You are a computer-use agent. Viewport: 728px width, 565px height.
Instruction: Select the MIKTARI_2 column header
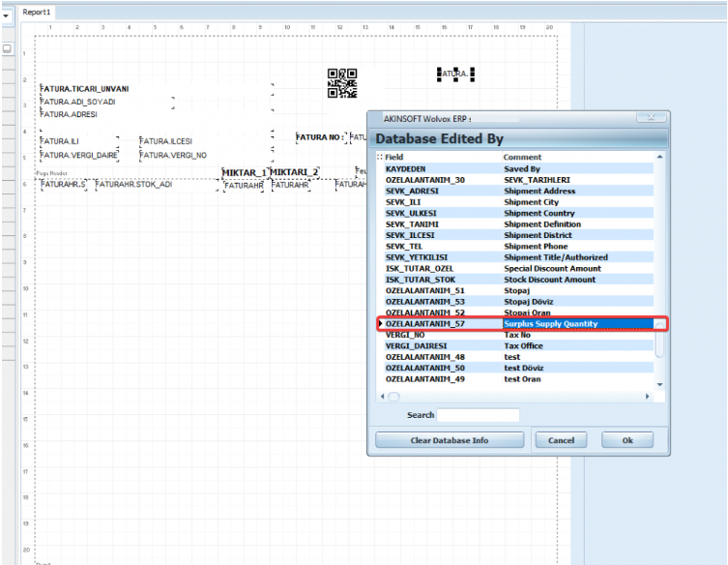(x=294, y=172)
